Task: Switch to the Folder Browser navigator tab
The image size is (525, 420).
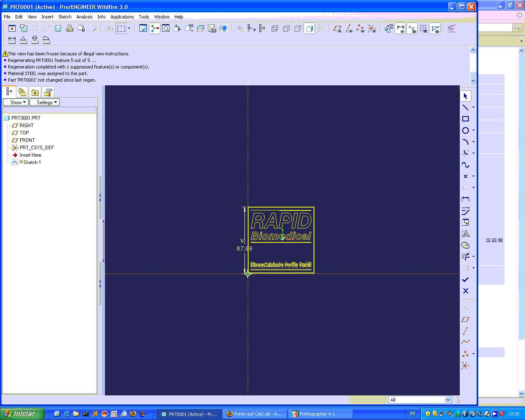Action: [x=22, y=92]
